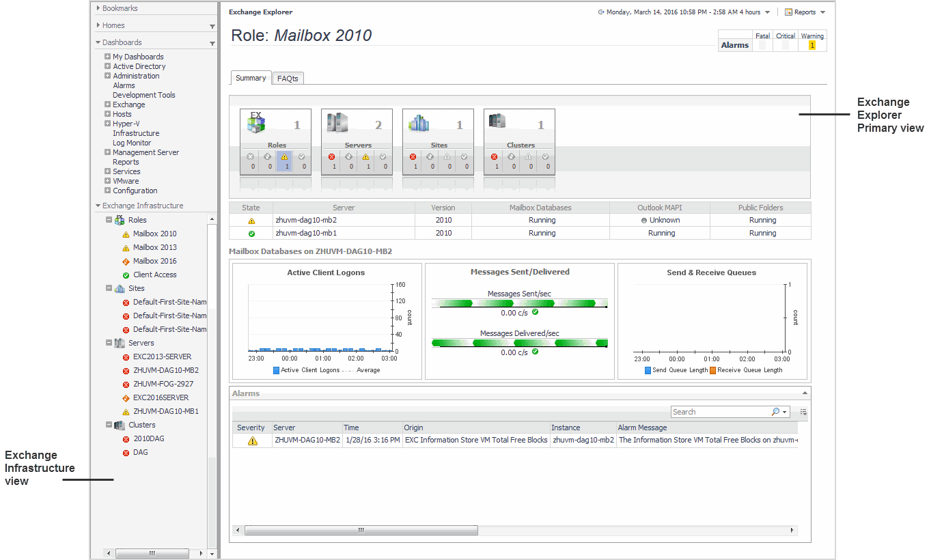Select the Summary tab
929x560 pixels.
(x=251, y=78)
